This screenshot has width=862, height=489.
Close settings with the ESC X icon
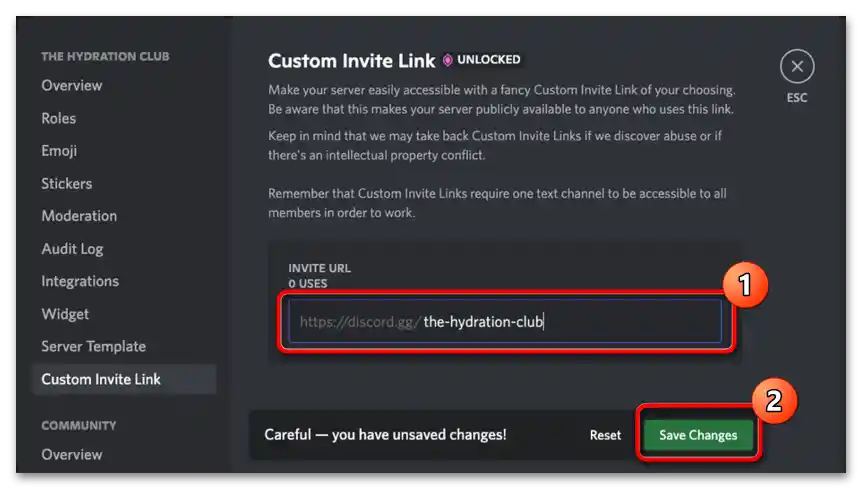797,66
